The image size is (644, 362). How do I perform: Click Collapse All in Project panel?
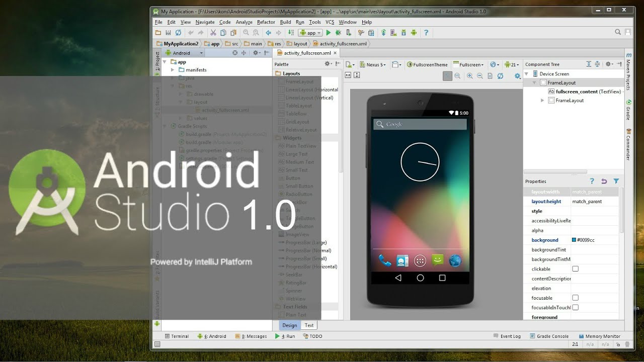tap(244, 53)
